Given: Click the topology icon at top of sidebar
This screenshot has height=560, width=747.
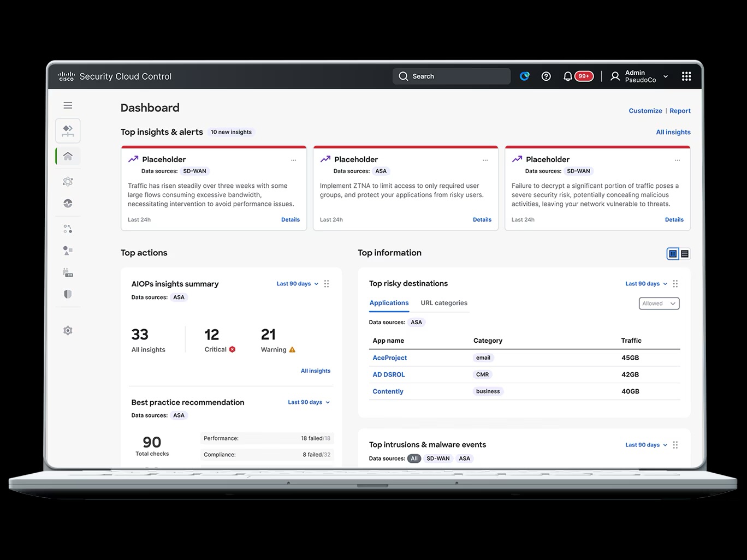Looking at the screenshot, I should [x=68, y=131].
